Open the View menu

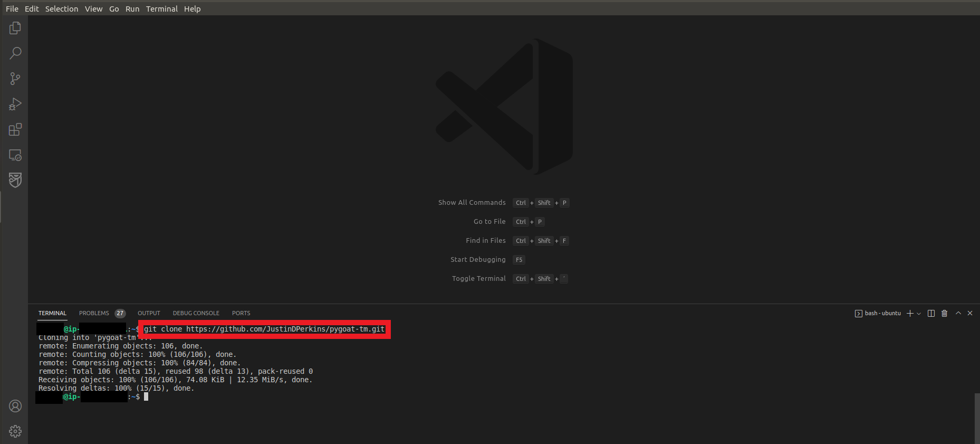coord(94,9)
